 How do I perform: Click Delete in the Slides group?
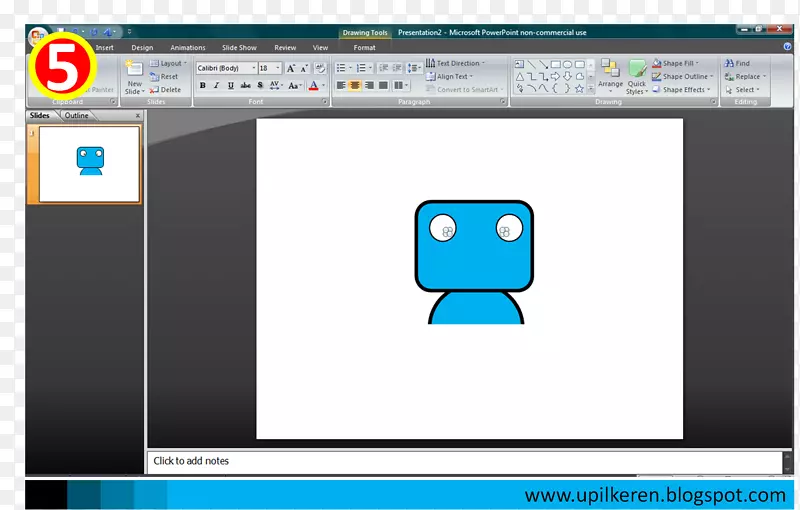pyautogui.click(x=166, y=89)
